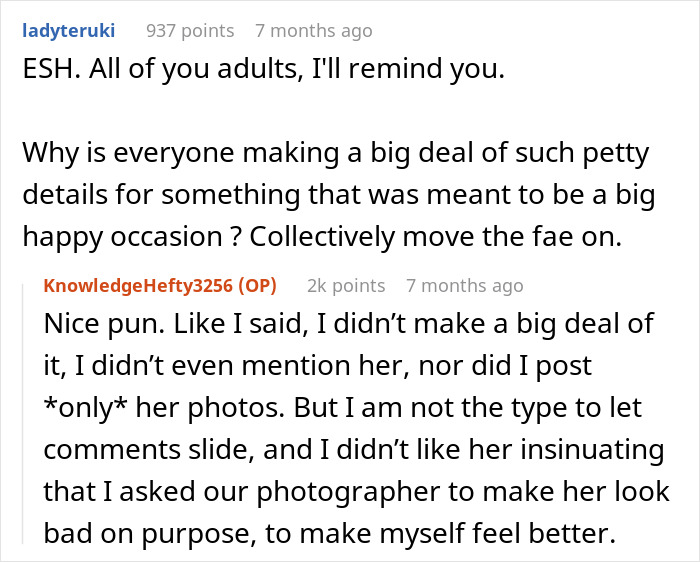Open ladyteruki's '7 months ago' comment permalink
The image size is (700, 562).
(x=313, y=31)
